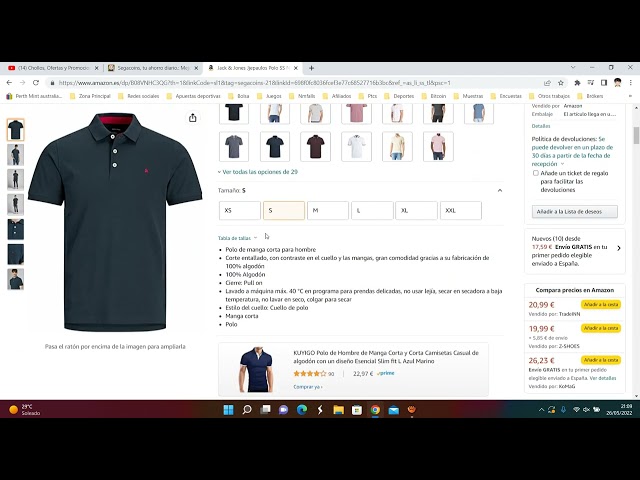Viewport: 640px width, 480px height.
Task: Open Teams chat icon on taskbar
Action: (283, 409)
